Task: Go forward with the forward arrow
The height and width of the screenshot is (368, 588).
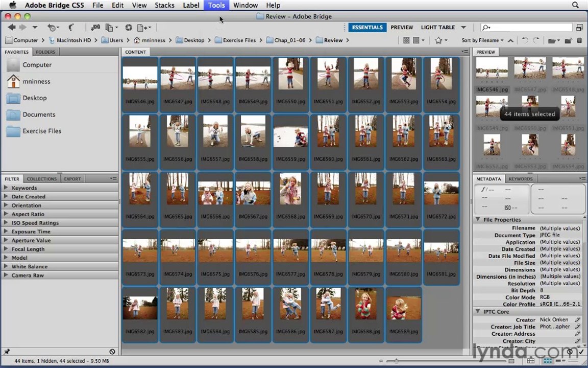Action: (23, 27)
